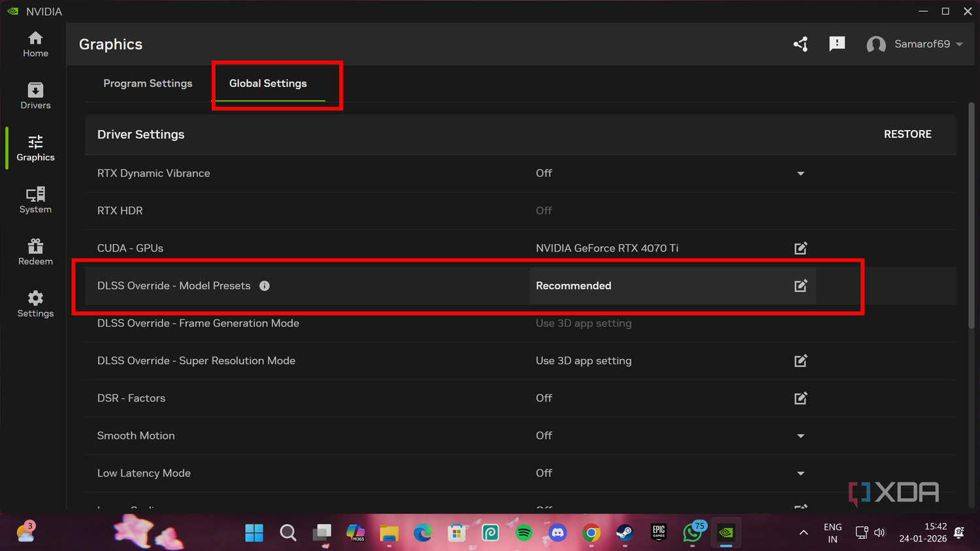Click the share icon in the header
This screenshot has height=551, width=980.
coord(801,44)
